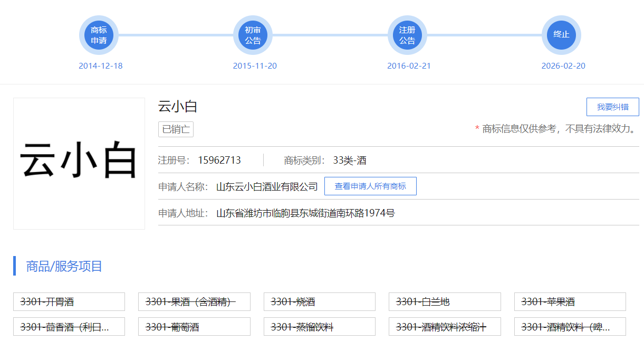Click the 3301-烧酒 item
The width and height of the screenshot is (644, 350).
[320, 302]
